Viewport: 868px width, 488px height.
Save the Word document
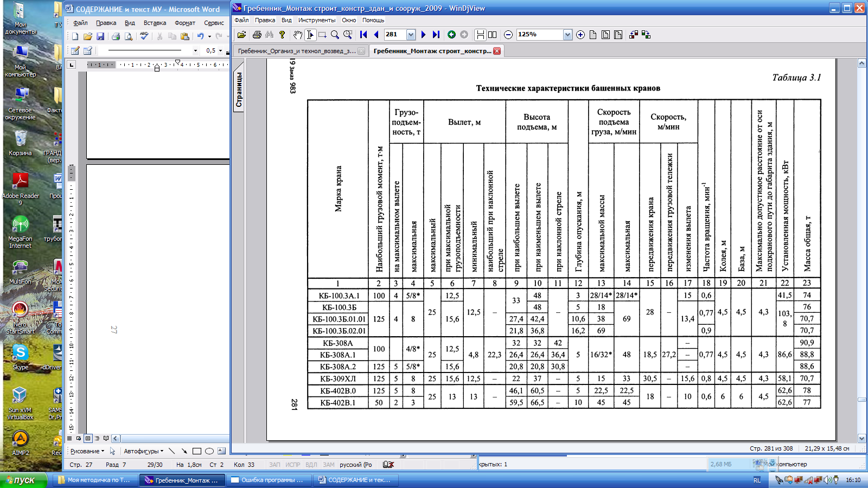pos(100,36)
